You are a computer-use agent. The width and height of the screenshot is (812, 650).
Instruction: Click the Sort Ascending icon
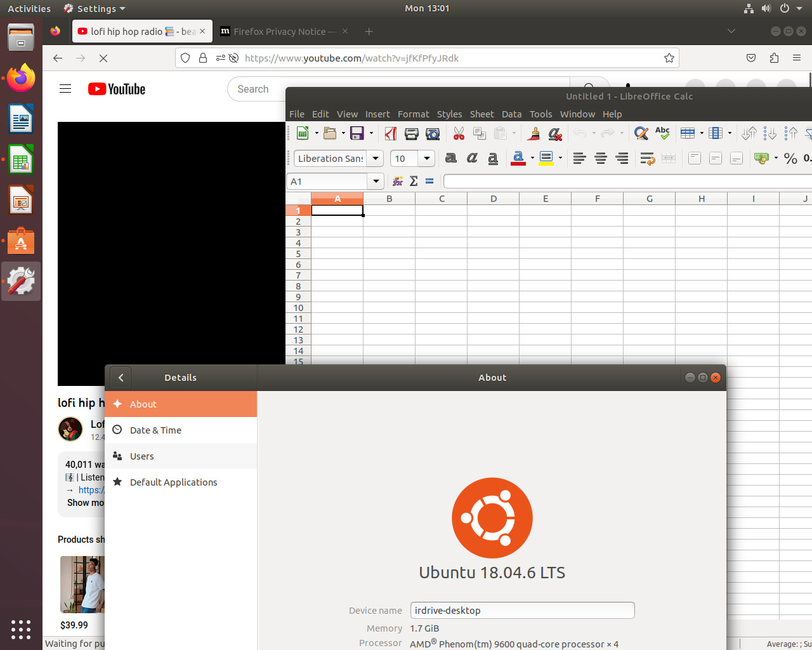(x=770, y=133)
